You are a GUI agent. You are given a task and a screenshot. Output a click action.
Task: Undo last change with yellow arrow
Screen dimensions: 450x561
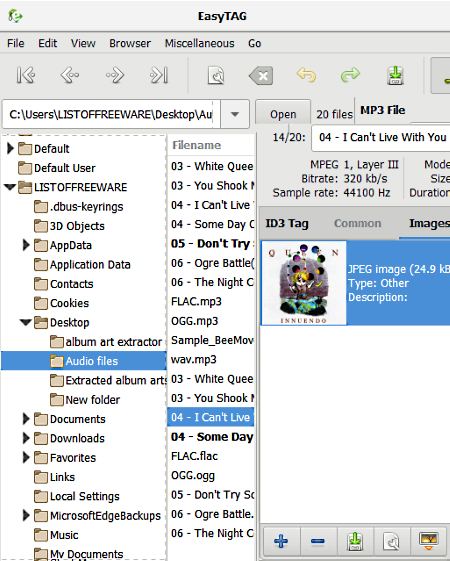(x=306, y=75)
